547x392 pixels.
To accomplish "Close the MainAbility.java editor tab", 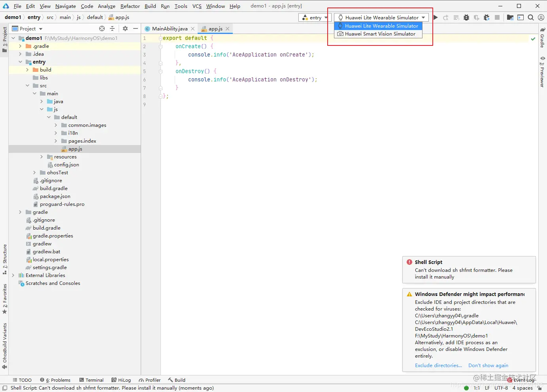I will [193, 29].
